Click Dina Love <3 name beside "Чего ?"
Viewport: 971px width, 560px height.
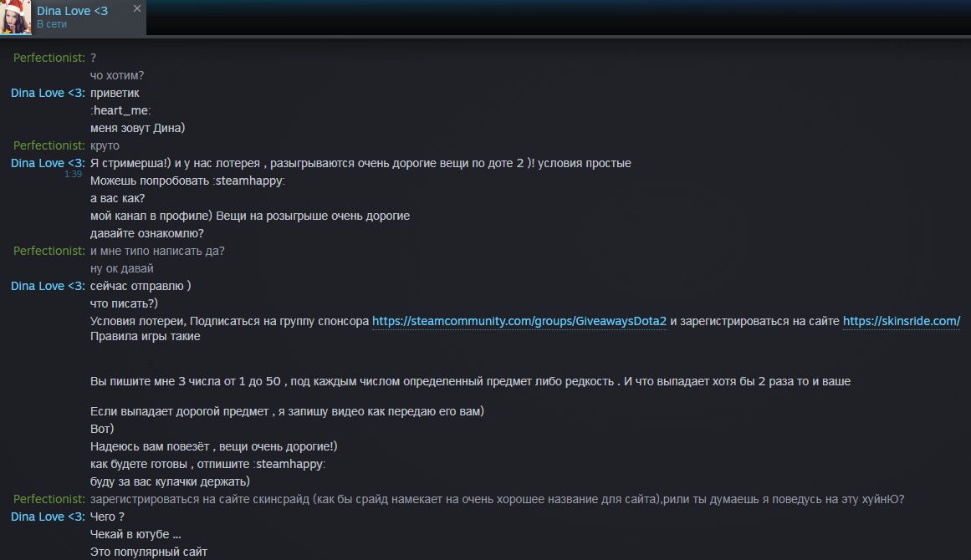tap(48, 517)
